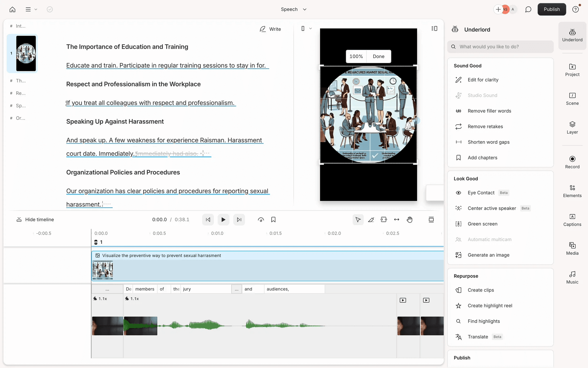Expand the Speech composition dropdown
588x368 pixels.
(293, 9)
